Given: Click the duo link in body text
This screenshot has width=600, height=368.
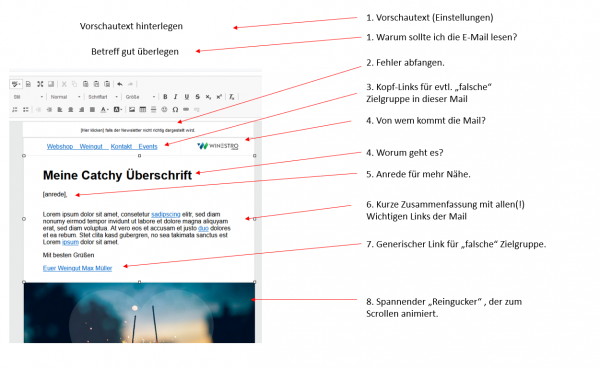Looking at the screenshot, I should [x=204, y=228].
